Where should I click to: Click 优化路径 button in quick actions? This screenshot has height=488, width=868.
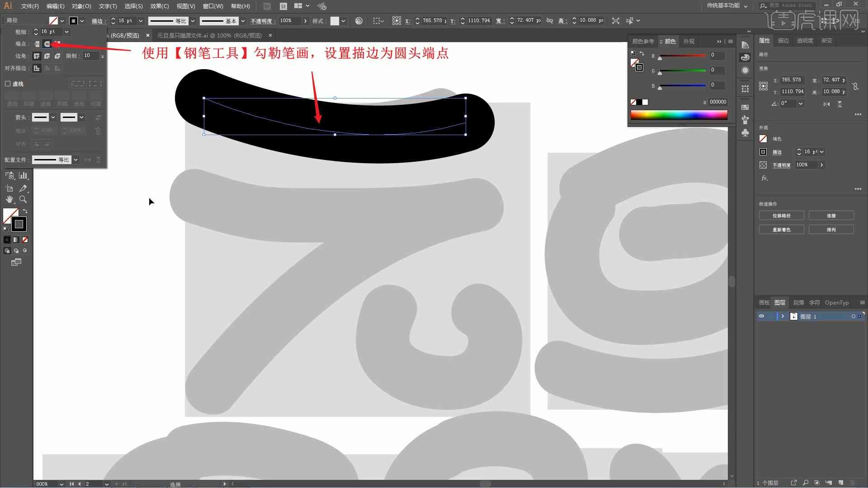click(x=782, y=216)
